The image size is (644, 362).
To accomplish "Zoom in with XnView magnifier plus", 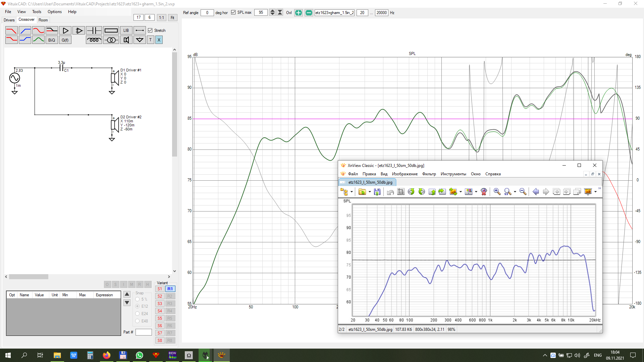I will click(x=497, y=192).
